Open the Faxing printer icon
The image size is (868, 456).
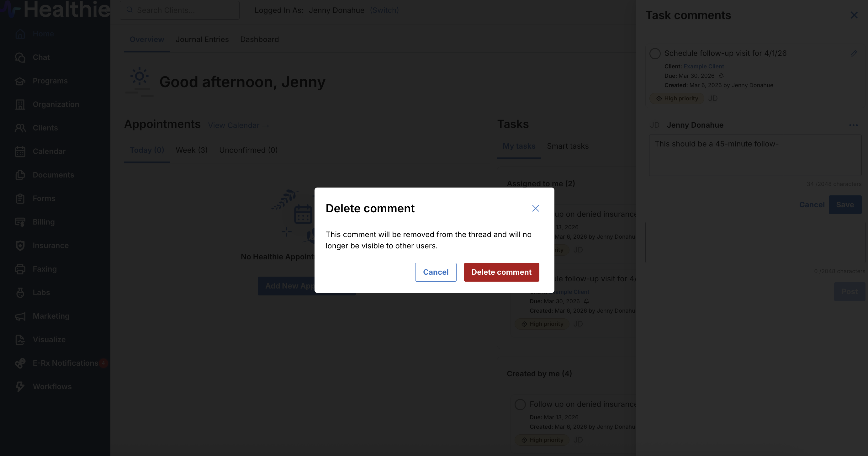coord(20,269)
